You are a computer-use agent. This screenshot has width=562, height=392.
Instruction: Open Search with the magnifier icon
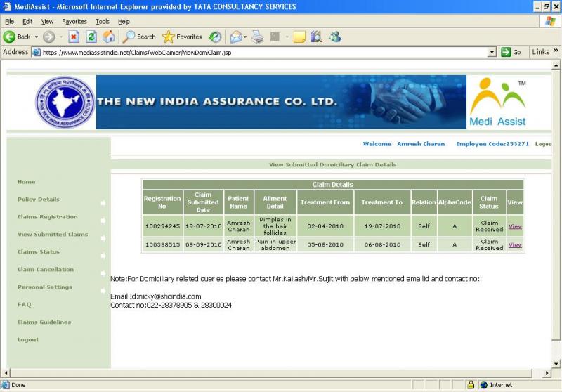pos(129,37)
